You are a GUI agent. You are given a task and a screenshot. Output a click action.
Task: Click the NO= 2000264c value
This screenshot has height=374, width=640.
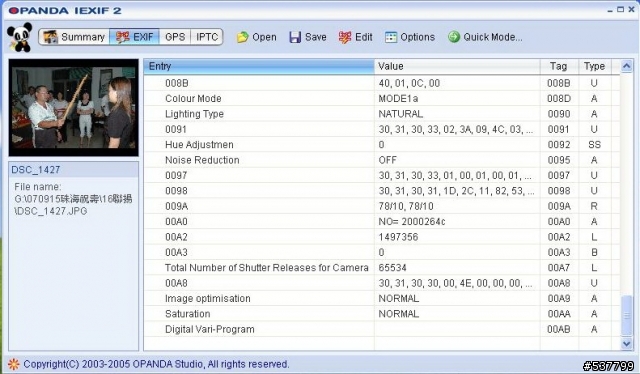[411, 222]
